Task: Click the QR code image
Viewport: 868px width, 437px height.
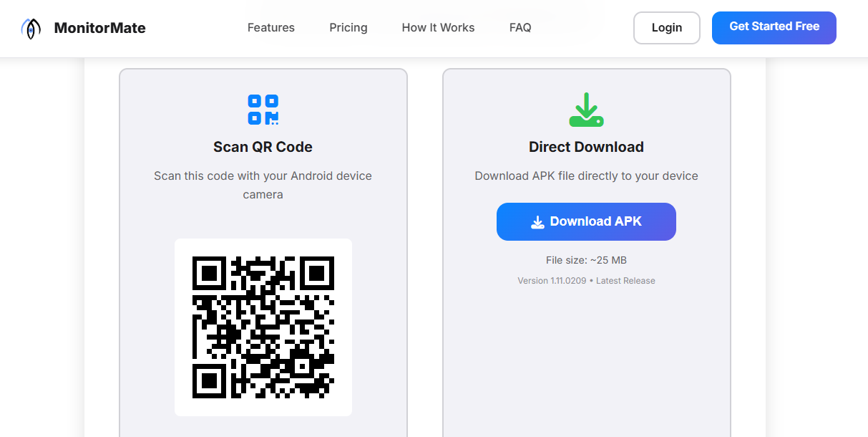Action: point(263,327)
